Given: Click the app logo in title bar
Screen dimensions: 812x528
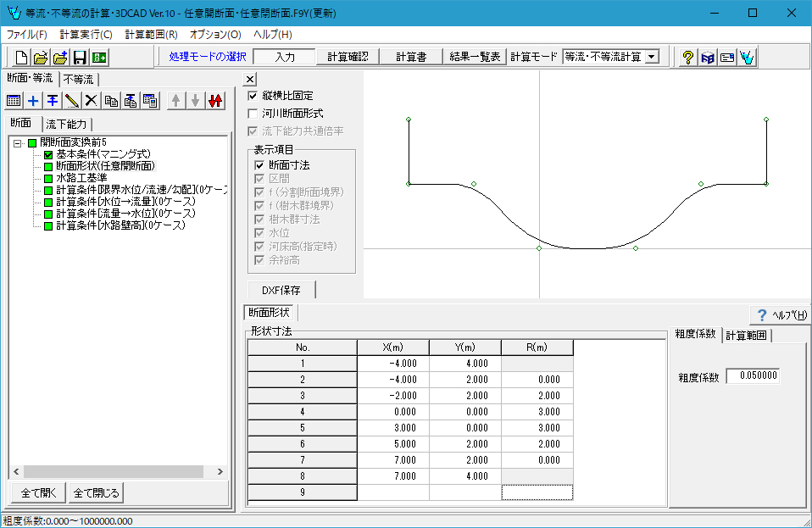Looking at the screenshot, I should pyautogui.click(x=14, y=13).
